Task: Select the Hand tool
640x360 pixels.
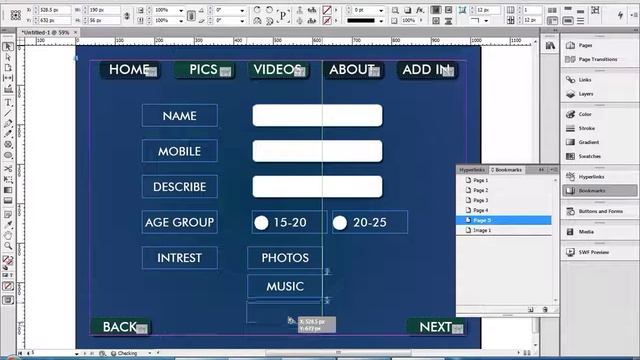Action: point(8,235)
